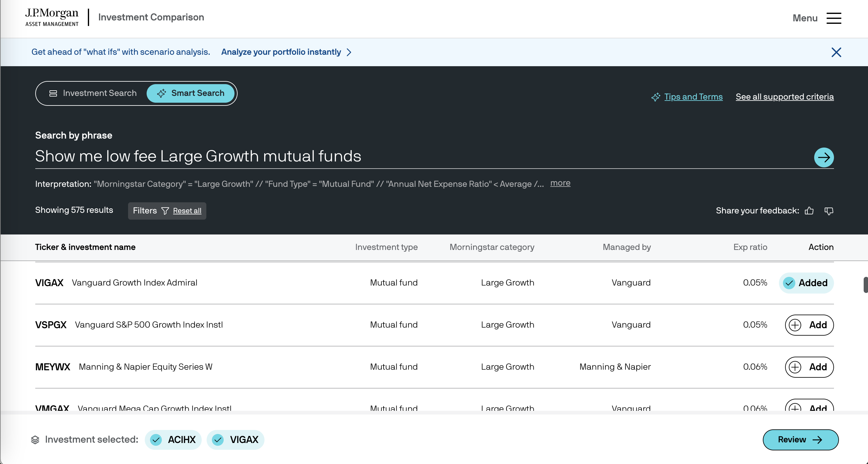Viewport: 868px width, 464px height.
Task: Add VSPGX Vanguard S&P 500 Growth Index
Action: tap(809, 325)
